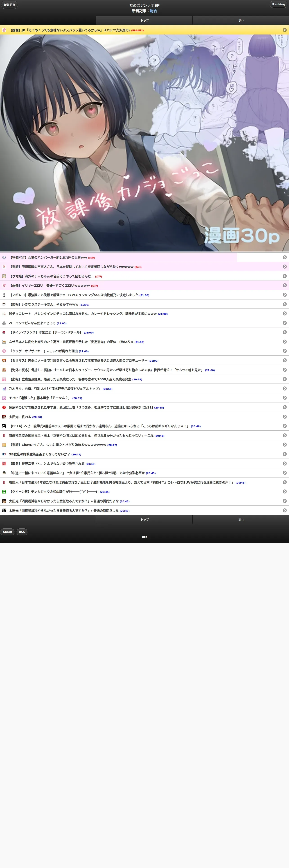This screenshot has height=868, width=289.
Task: Click the (20:50) timestamp on 太田光、終わる row
Action: point(37,417)
